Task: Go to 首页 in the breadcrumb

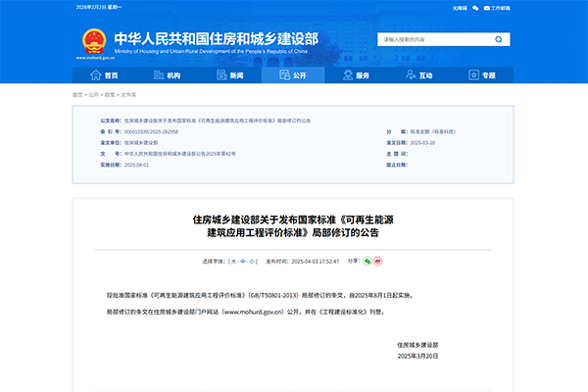Action: (x=77, y=95)
